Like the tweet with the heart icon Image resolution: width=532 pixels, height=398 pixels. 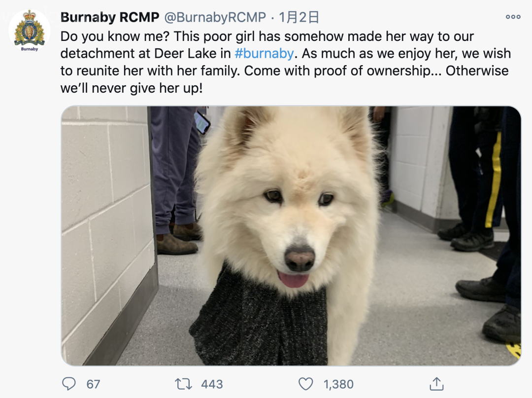point(306,384)
